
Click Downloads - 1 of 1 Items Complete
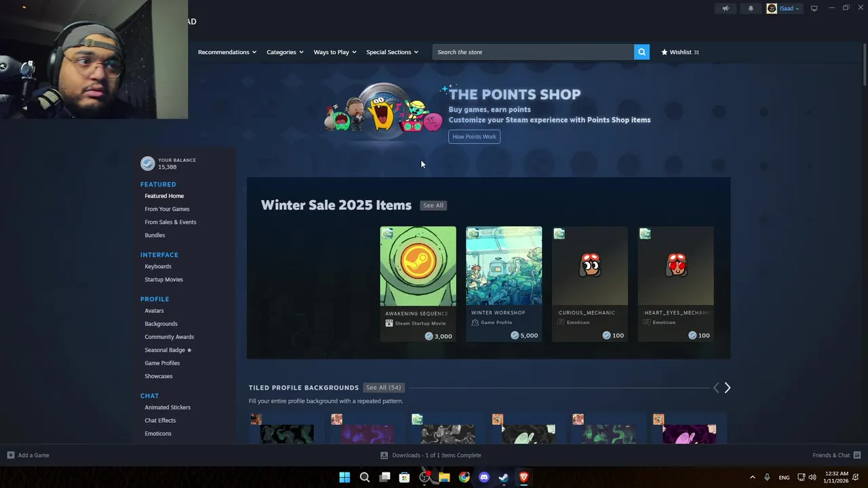[x=437, y=455]
